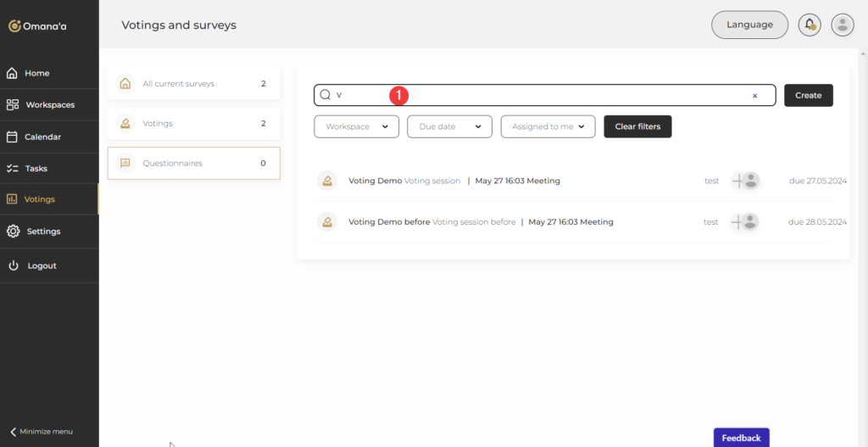Expand the Workspace filter dropdown
This screenshot has width=868, height=447.
[x=356, y=126]
